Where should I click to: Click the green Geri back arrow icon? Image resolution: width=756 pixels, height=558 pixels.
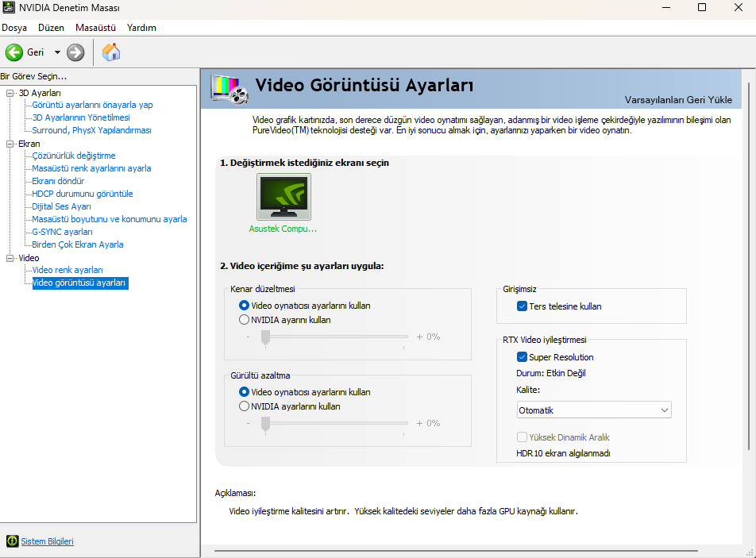click(14, 52)
